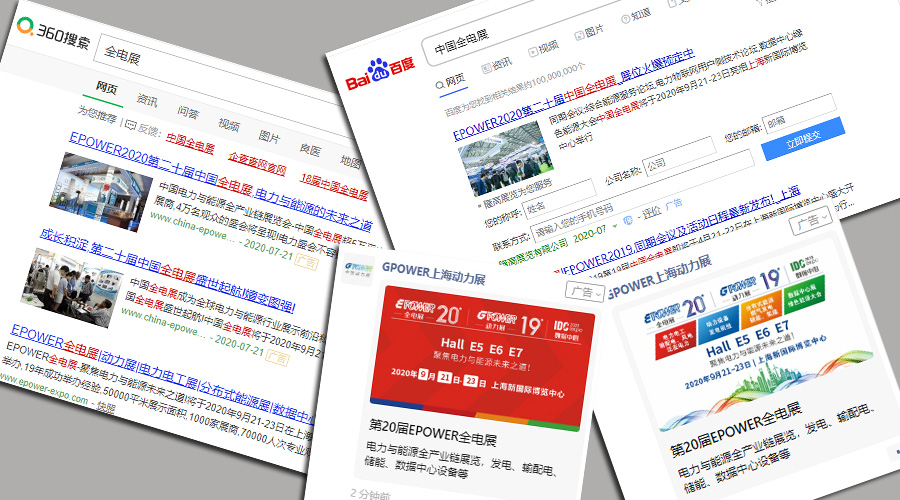The image size is (900, 500).
Task: Open the 广告 dropdown on white GPOWER card
Action: point(810,222)
